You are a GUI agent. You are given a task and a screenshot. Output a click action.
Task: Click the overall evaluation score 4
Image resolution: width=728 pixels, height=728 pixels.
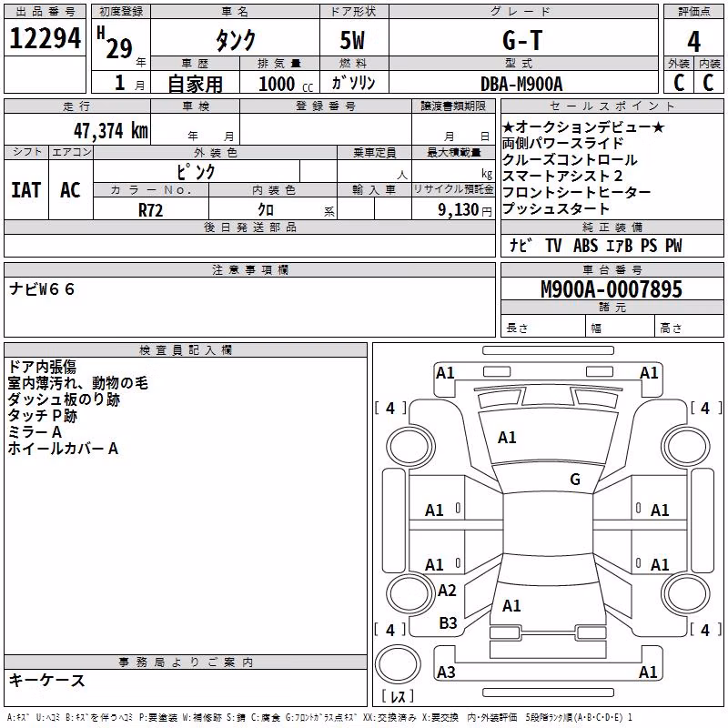pyautogui.click(x=693, y=42)
